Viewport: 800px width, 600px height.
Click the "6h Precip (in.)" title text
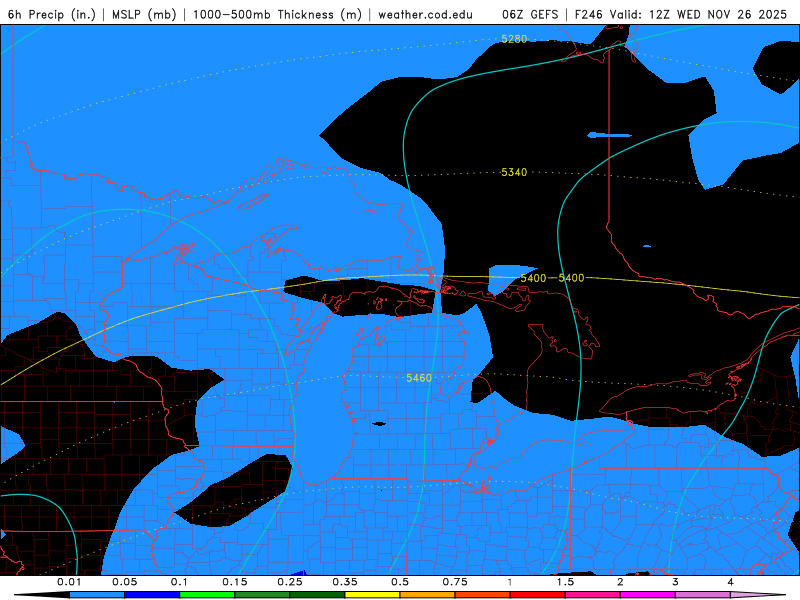pos(52,14)
